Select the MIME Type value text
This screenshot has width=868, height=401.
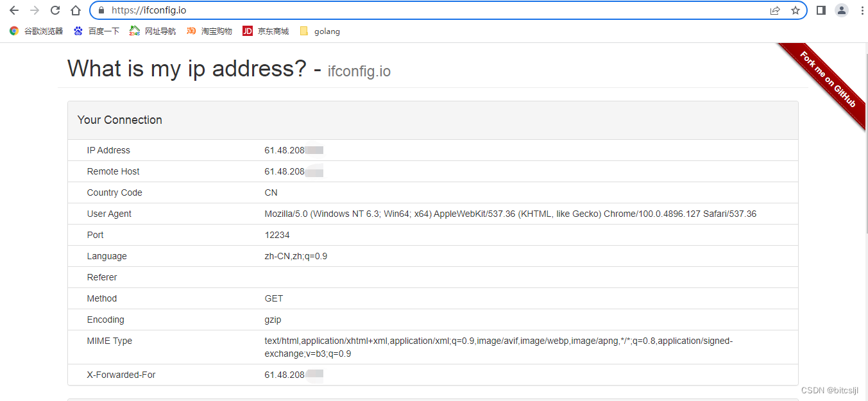click(498, 347)
